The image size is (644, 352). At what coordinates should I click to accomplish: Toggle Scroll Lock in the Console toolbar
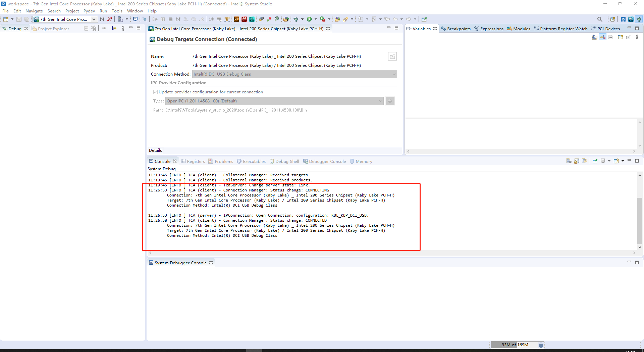(577, 161)
